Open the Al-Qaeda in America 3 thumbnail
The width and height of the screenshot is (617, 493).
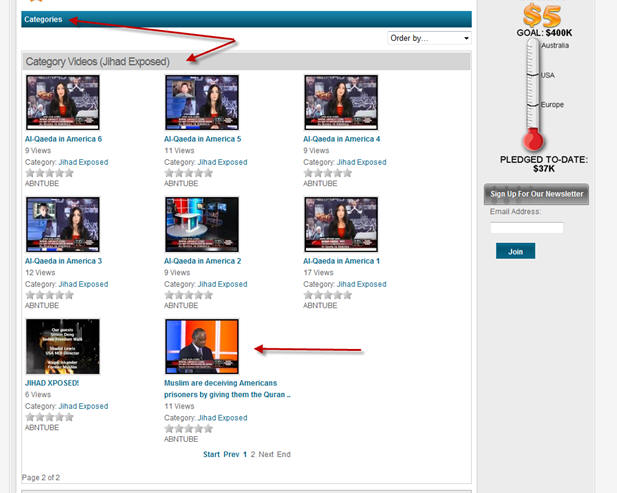tap(63, 225)
